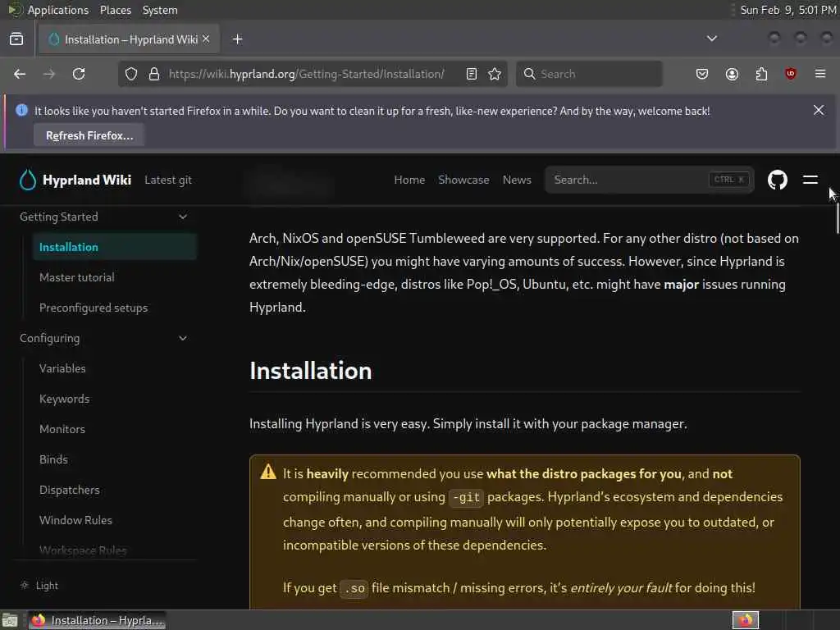Focus the wiki Search… field
Image resolution: width=840 pixels, height=630 pixels.
650,180
